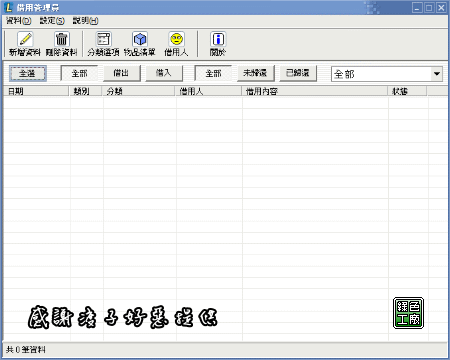Toggle the 借入 filter button
The width and height of the screenshot is (450, 360).
tap(164, 73)
